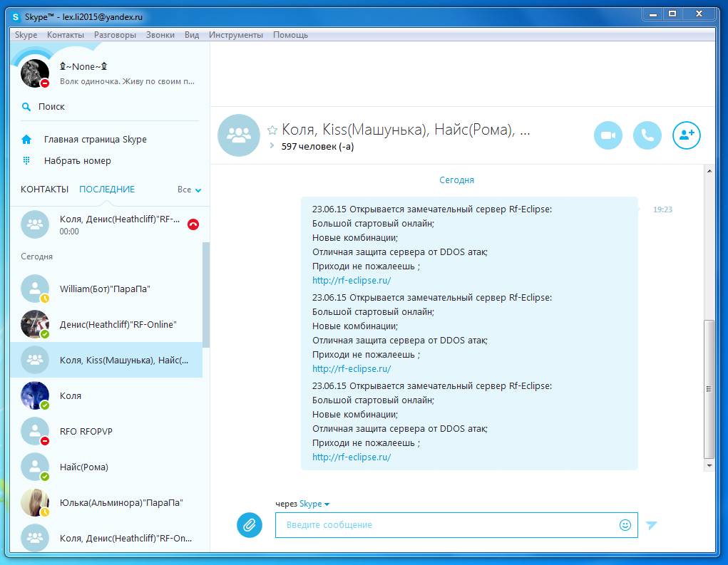This screenshot has width=728, height=565.
Task: Click the group avatar in conversation header
Action: click(239, 135)
